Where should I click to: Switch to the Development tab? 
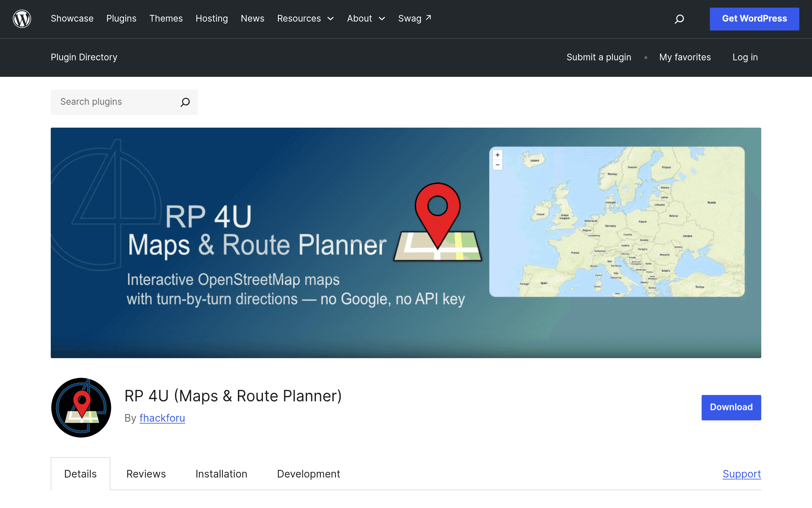click(308, 474)
